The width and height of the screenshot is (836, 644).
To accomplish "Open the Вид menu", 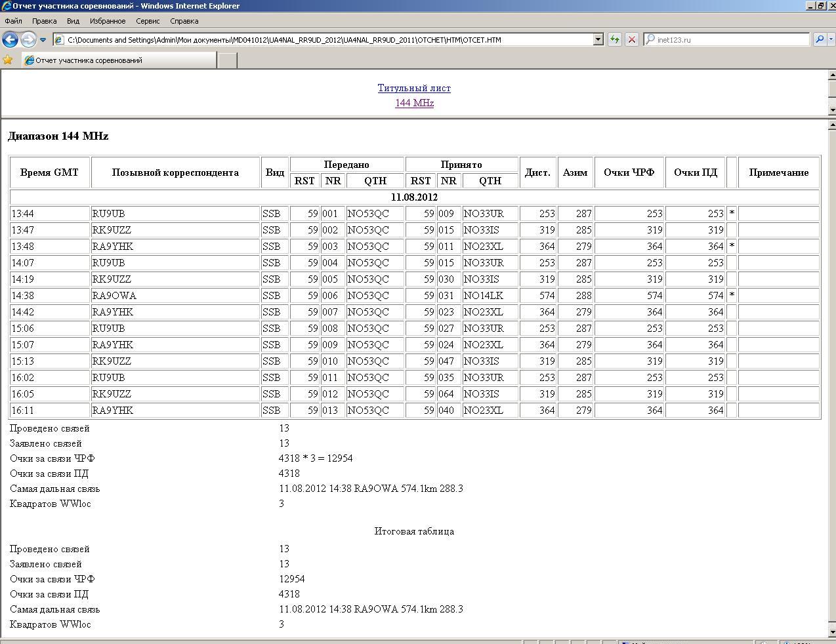I will tap(73, 21).
